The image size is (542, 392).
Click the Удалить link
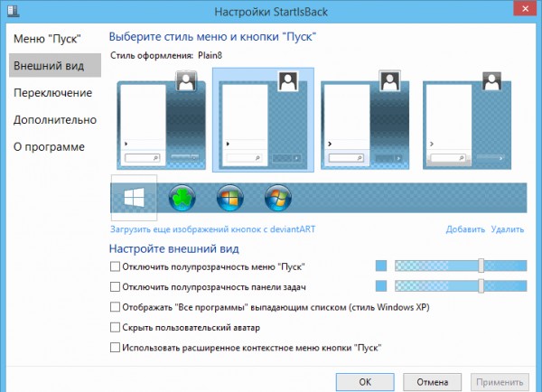pyautogui.click(x=508, y=229)
